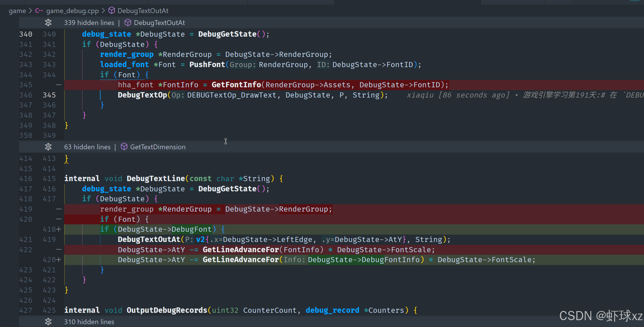644x327 pixels.
Task: Click the plus marker on added line 418
Action: click(x=59, y=229)
